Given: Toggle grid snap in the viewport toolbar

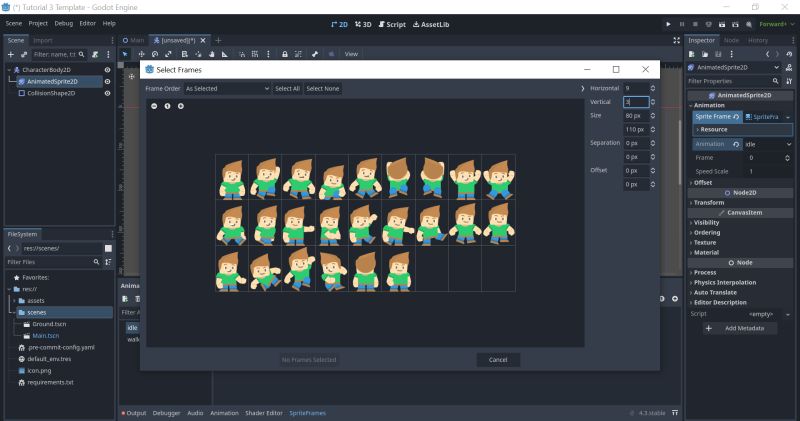Looking at the screenshot, I should click(255, 54).
